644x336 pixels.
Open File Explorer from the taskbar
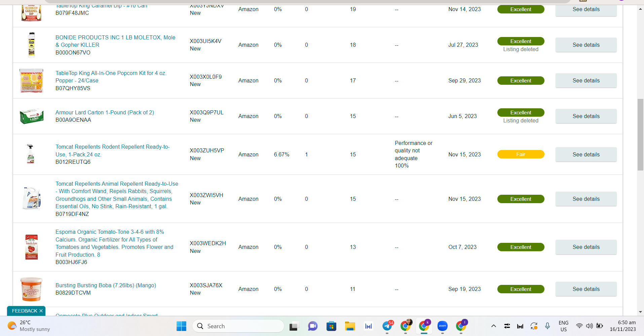click(350, 326)
